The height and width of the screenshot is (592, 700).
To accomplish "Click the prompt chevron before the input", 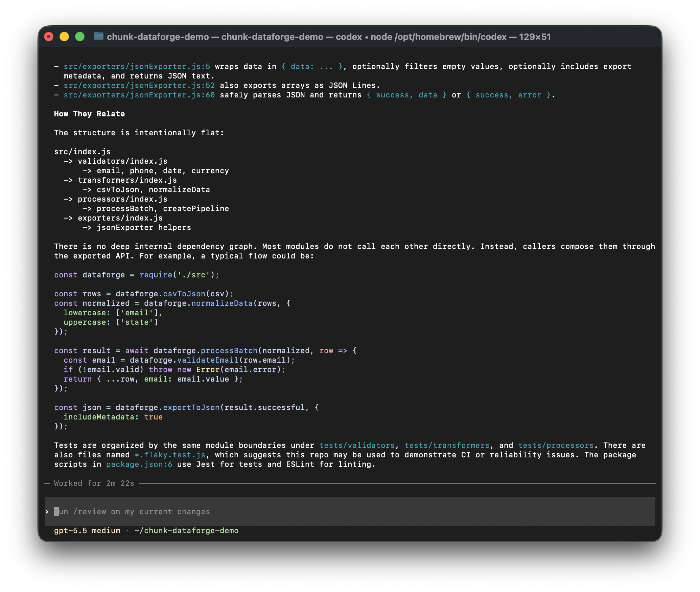I will [x=47, y=511].
